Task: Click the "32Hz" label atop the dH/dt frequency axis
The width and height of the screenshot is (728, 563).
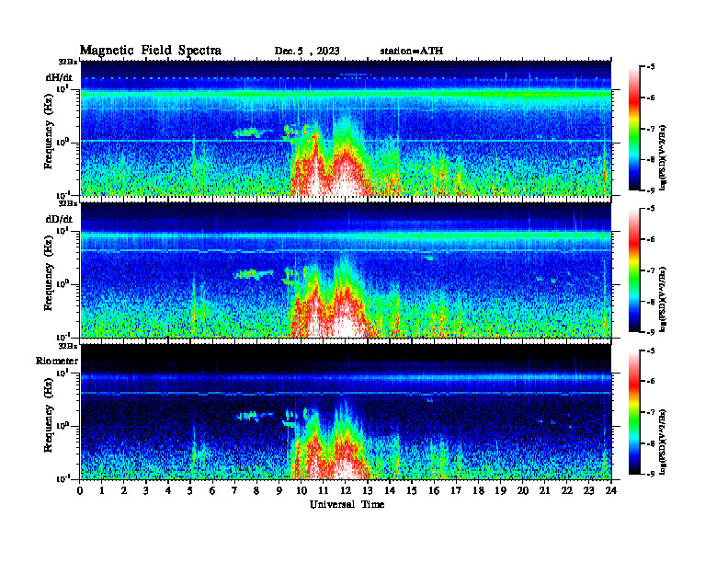Action: click(x=68, y=61)
